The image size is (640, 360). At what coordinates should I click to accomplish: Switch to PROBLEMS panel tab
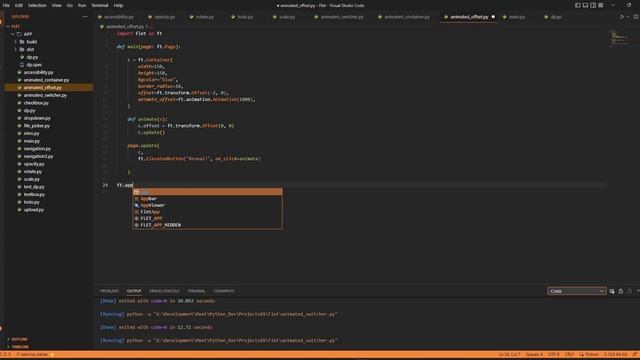[109, 291]
